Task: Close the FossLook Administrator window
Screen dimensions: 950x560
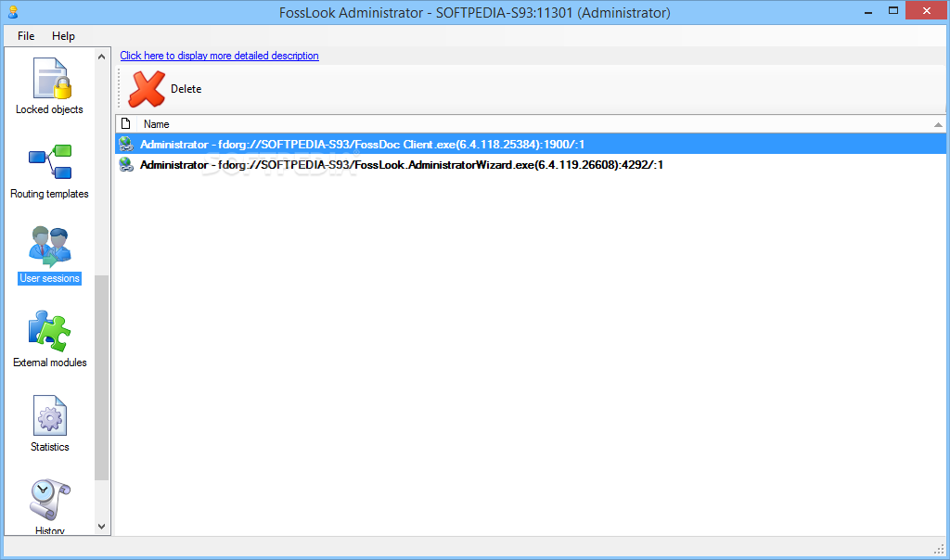Action: pyautogui.click(x=927, y=11)
